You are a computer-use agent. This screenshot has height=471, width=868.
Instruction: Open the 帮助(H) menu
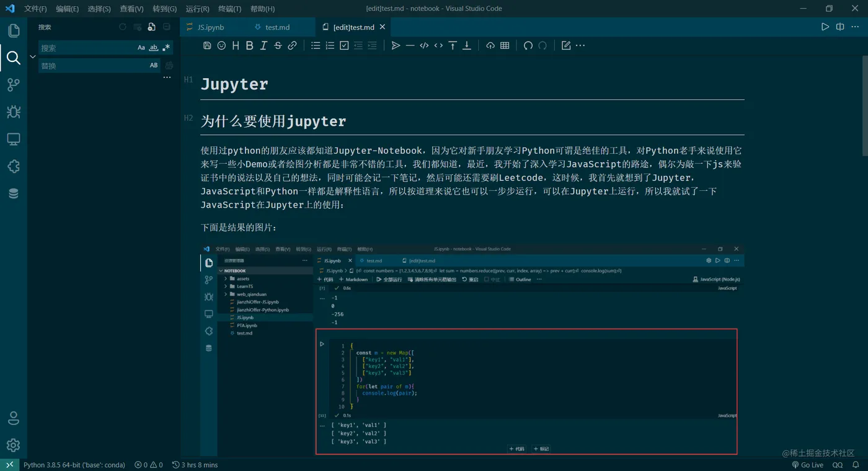click(263, 9)
